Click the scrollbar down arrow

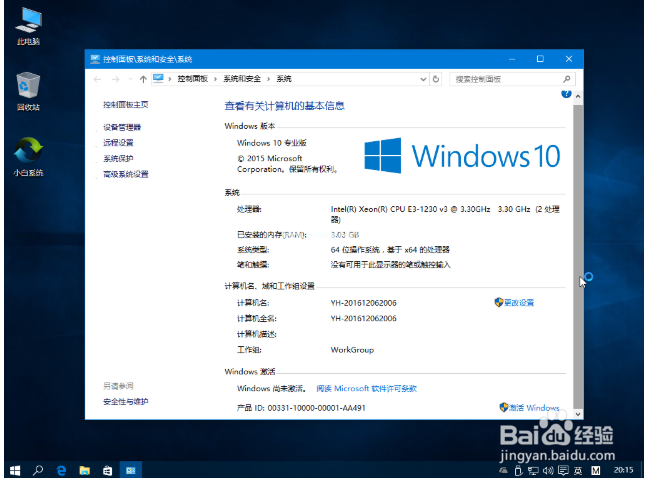click(578, 414)
